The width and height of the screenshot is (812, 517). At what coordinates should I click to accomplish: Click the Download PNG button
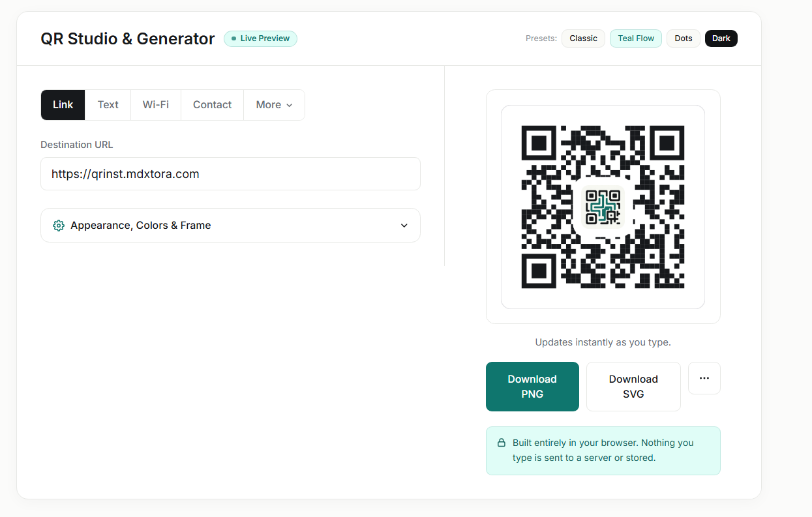coord(532,387)
